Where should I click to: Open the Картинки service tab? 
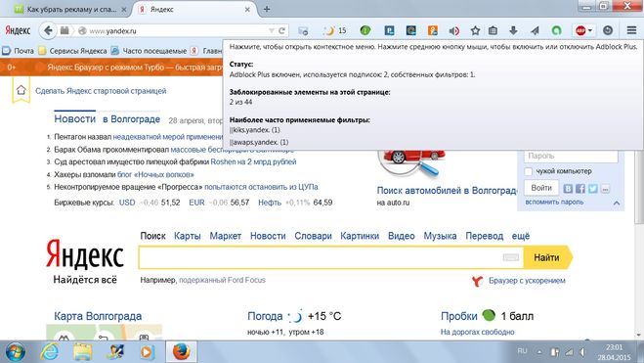(360, 236)
